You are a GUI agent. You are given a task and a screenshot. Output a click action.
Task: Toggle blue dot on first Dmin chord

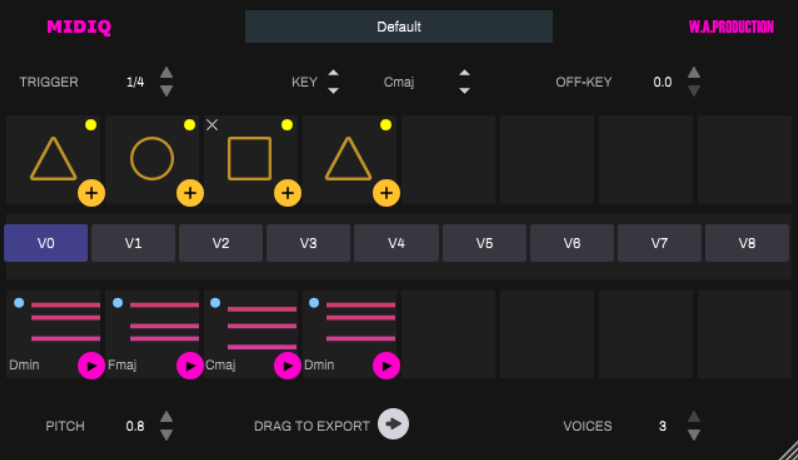pos(19,303)
